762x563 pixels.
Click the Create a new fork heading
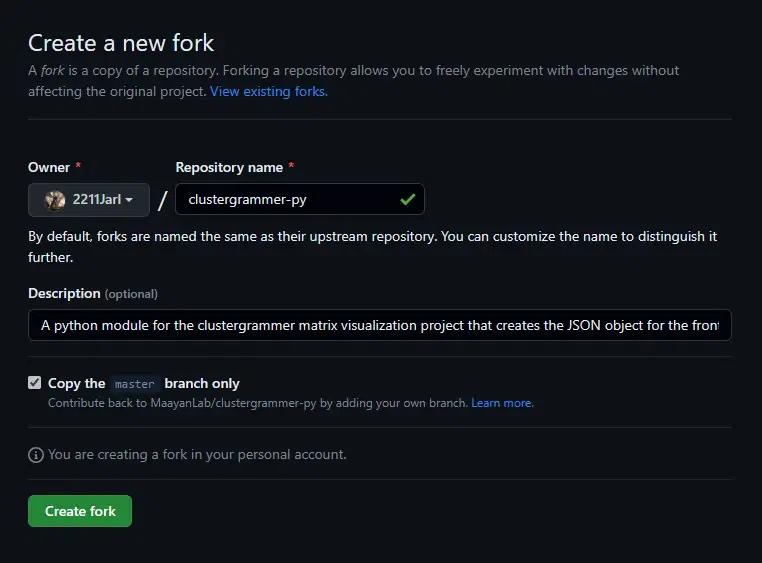pos(121,43)
